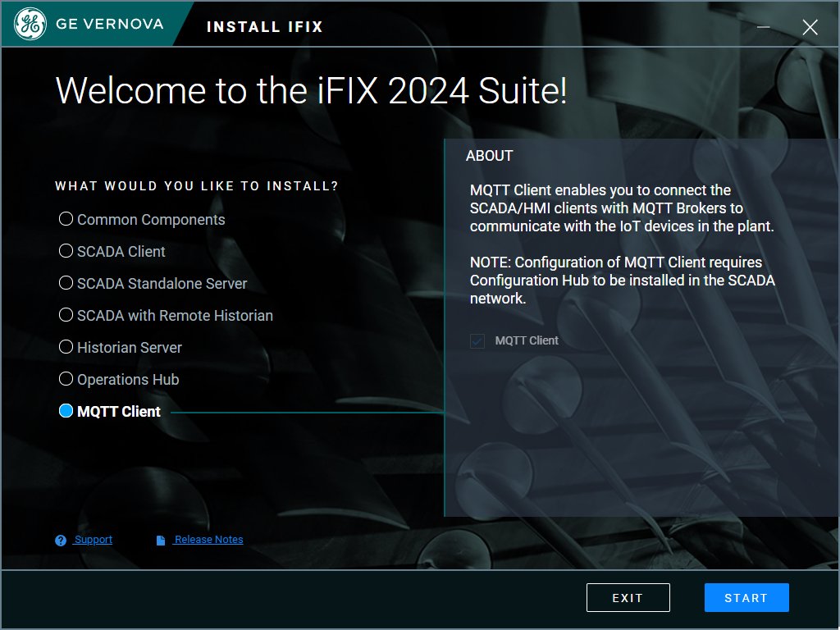Close the Install iFIX window

810,27
